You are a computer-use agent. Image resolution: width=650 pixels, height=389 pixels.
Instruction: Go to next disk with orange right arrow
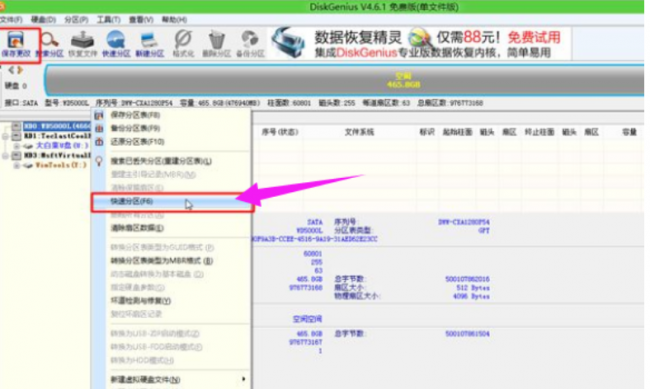pyautogui.click(x=19, y=70)
